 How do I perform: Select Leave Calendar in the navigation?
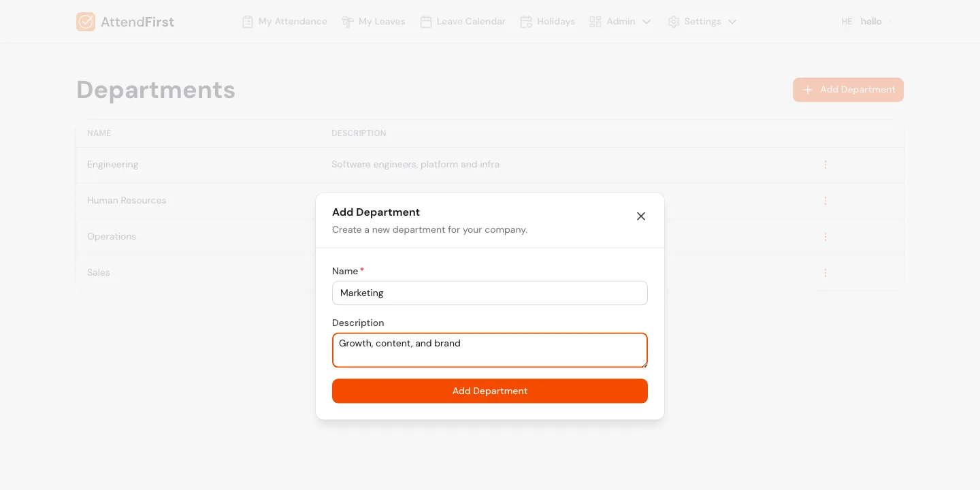(470, 21)
